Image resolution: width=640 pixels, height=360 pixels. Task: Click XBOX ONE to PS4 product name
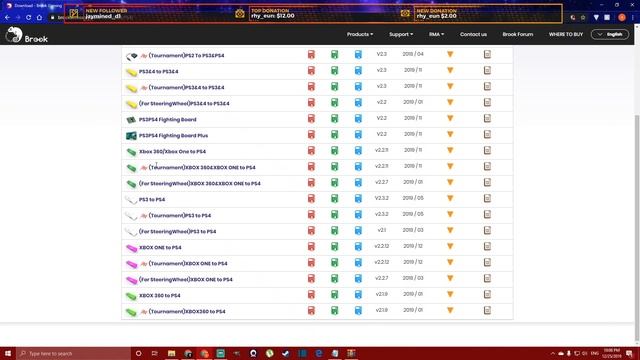coord(160,247)
